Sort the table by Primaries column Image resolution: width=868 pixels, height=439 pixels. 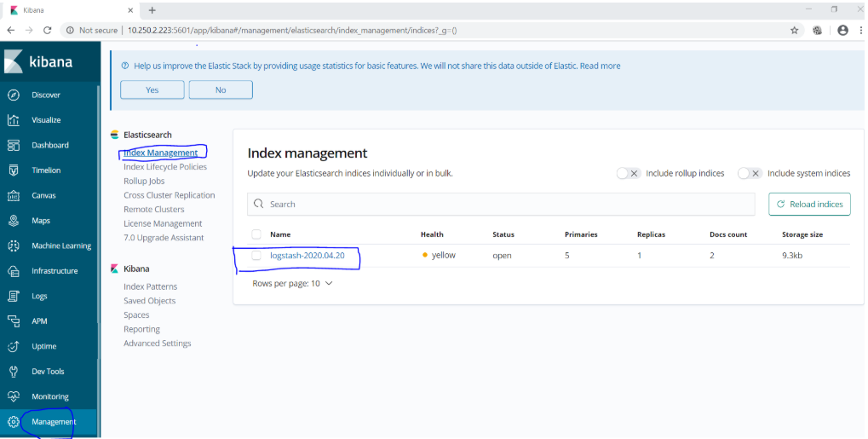point(581,234)
